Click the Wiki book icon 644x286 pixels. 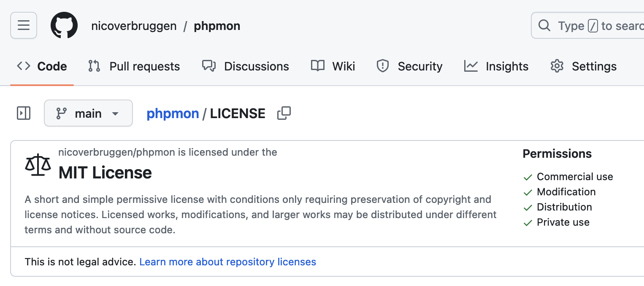point(318,66)
